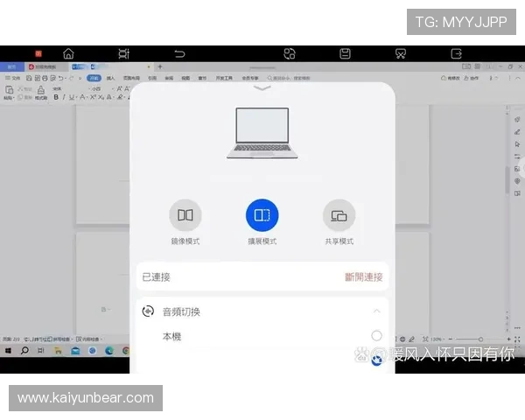Tap the Home icon in black top bar
Image resolution: width=525 pixels, height=420 pixels.
pyautogui.click(x=68, y=53)
